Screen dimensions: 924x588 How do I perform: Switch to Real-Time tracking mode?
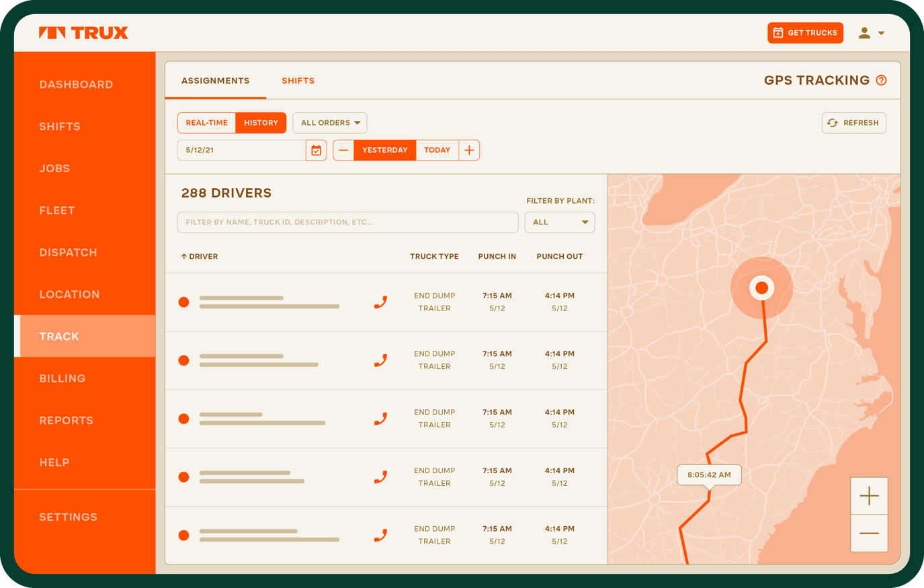coord(206,122)
